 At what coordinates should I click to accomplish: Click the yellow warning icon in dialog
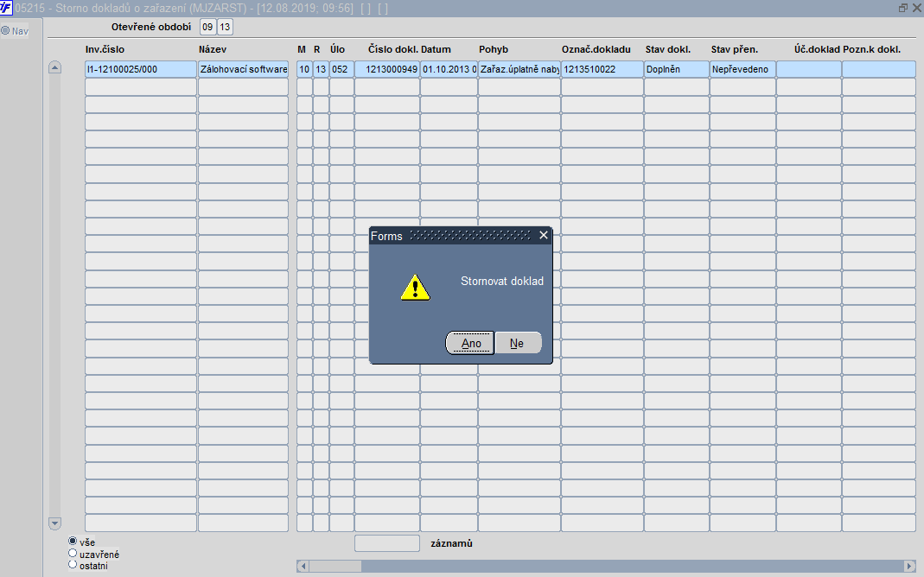[416, 288]
